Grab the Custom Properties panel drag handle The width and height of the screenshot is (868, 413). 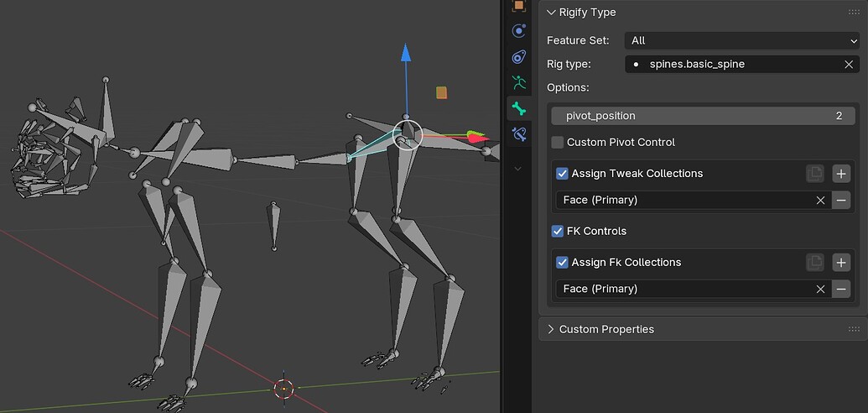[x=854, y=329]
